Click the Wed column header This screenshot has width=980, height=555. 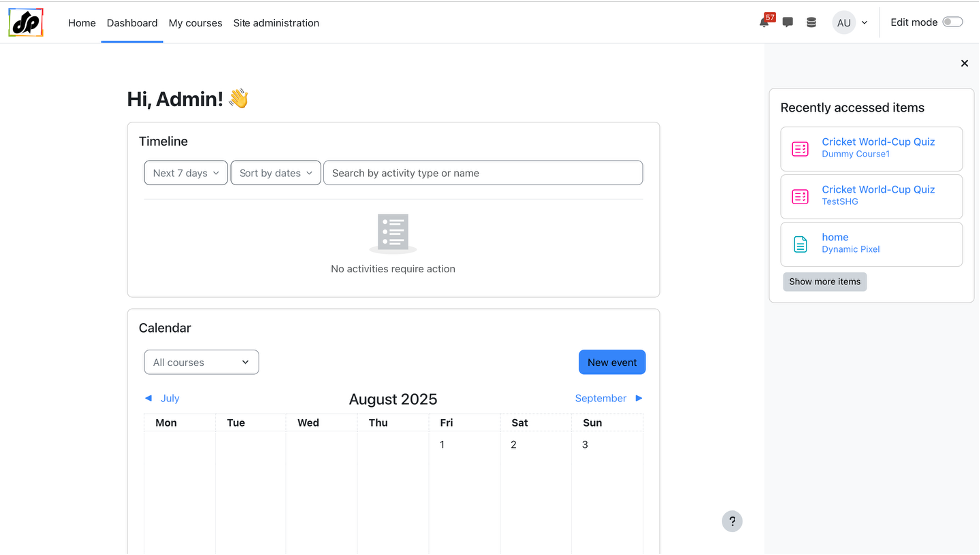click(x=308, y=423)
